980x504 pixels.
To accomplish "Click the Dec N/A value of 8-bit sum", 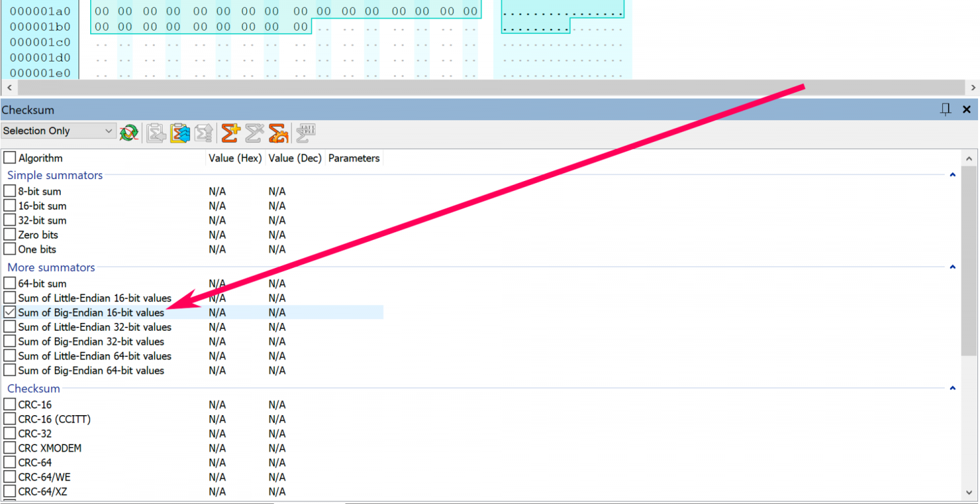I will [277, 192].
